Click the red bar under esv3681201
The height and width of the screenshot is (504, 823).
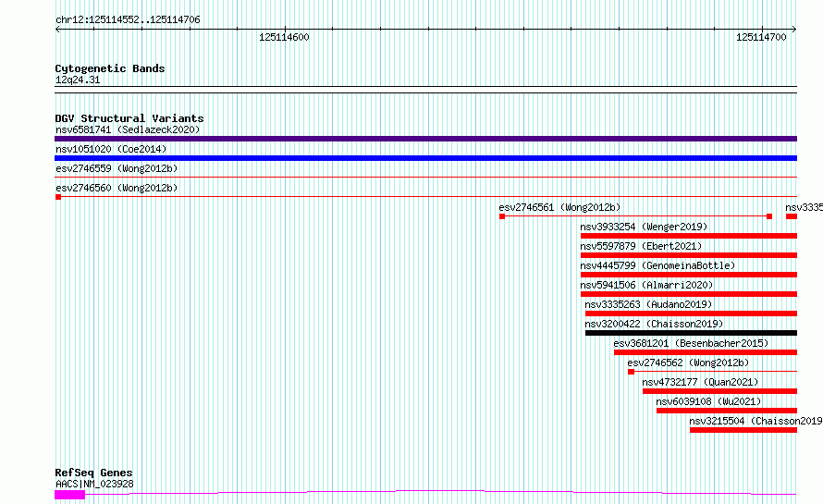coord(706,352)
